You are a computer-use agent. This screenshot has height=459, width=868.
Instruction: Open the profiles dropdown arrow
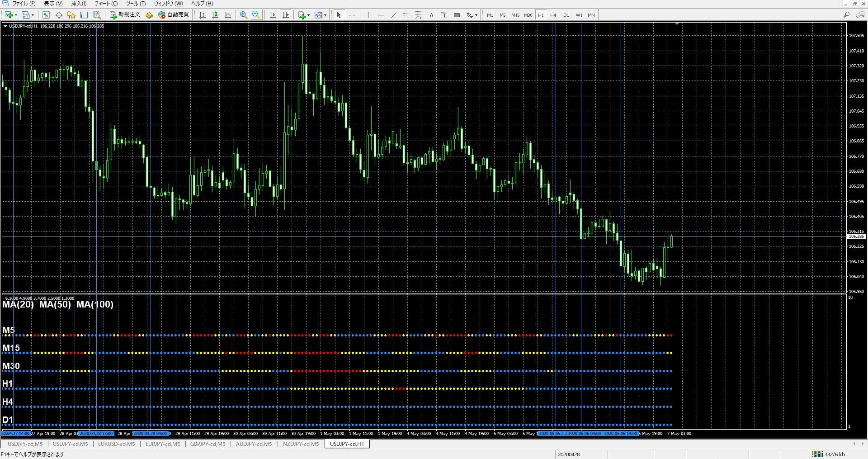[x=33, y=15]
